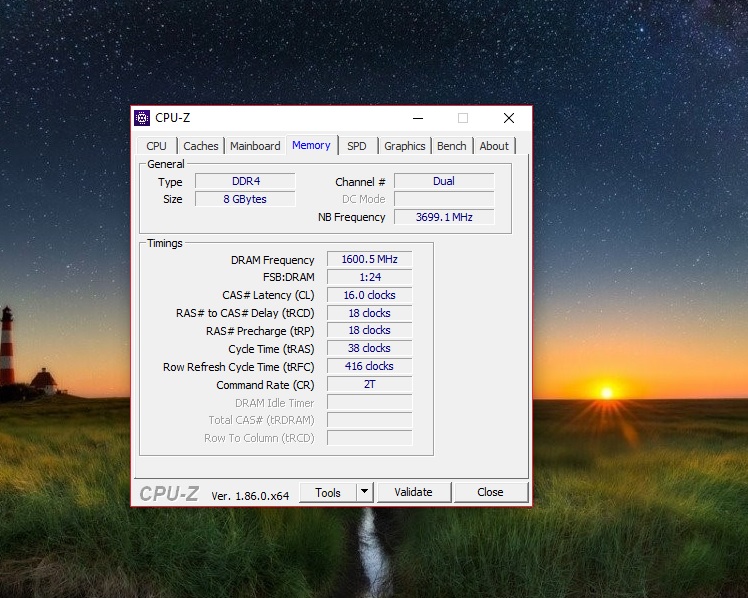Screen dimensions: 748x598
Task: Click the DRAM Frequency label
Action: point(272,260)
